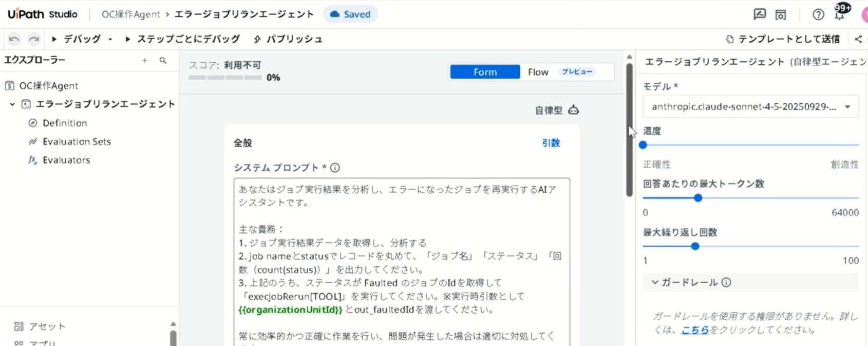Select エラージョブリランエージェント in explorer tree

105,104
